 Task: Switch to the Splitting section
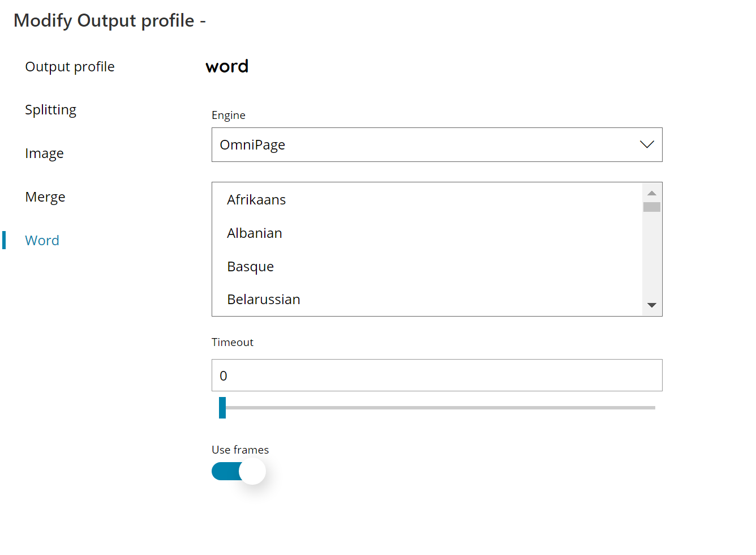pyautogui.click(x=50, y=110)
